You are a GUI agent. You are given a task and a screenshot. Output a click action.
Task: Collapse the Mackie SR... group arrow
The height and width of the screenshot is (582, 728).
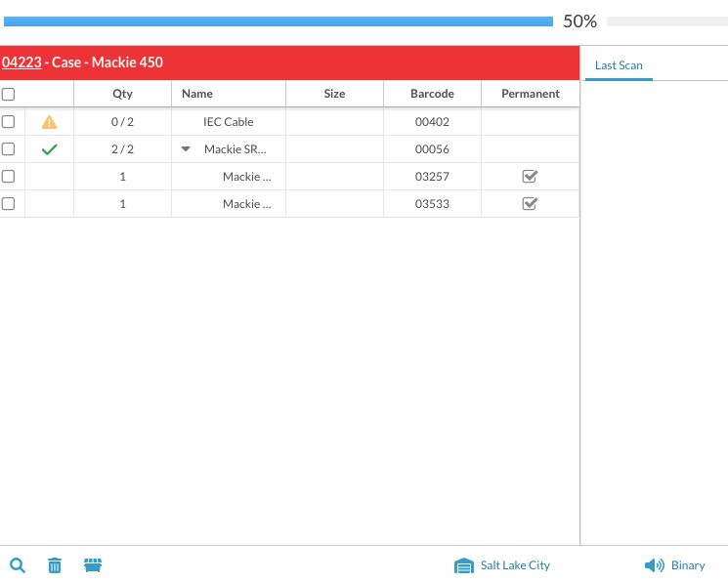pos(186,149)
